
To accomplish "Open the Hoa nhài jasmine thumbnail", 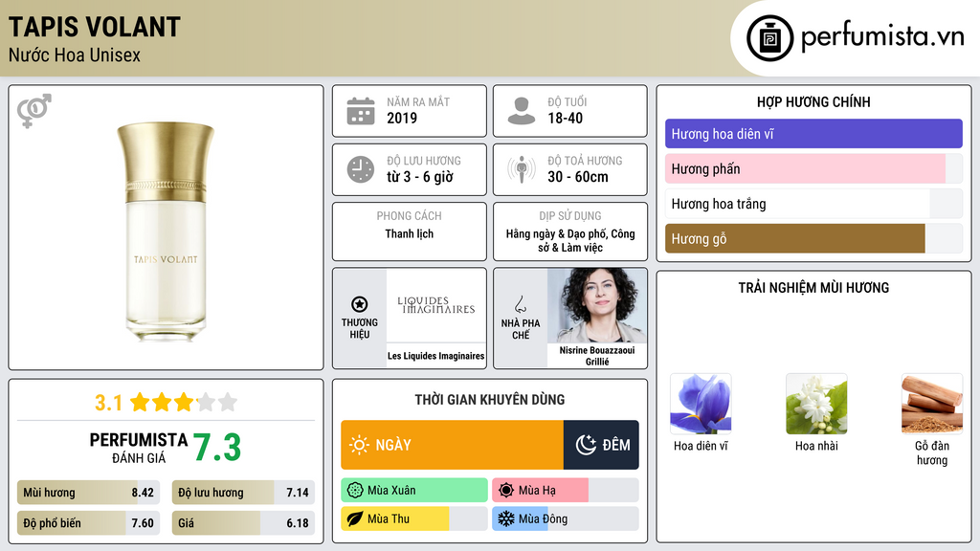I will coord(816,404).
